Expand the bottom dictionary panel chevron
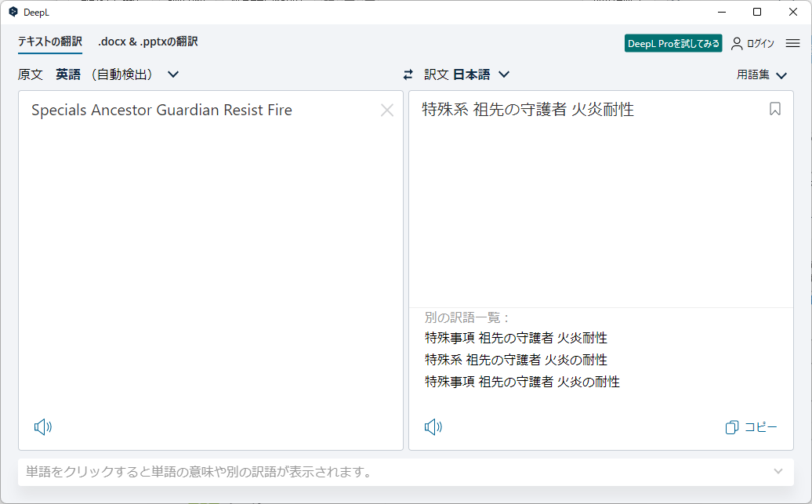812x504 pixels. [778, 472]
